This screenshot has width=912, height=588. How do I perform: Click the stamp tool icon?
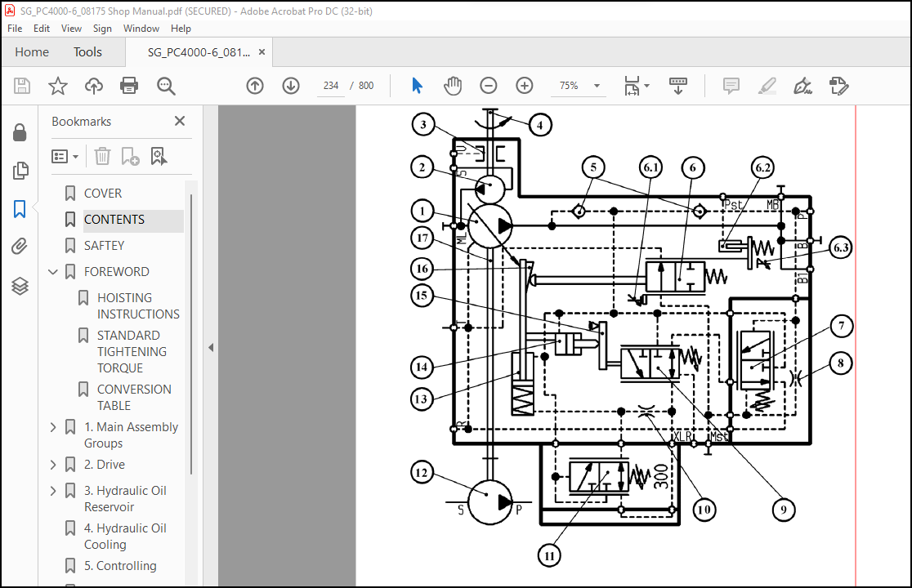838,86
